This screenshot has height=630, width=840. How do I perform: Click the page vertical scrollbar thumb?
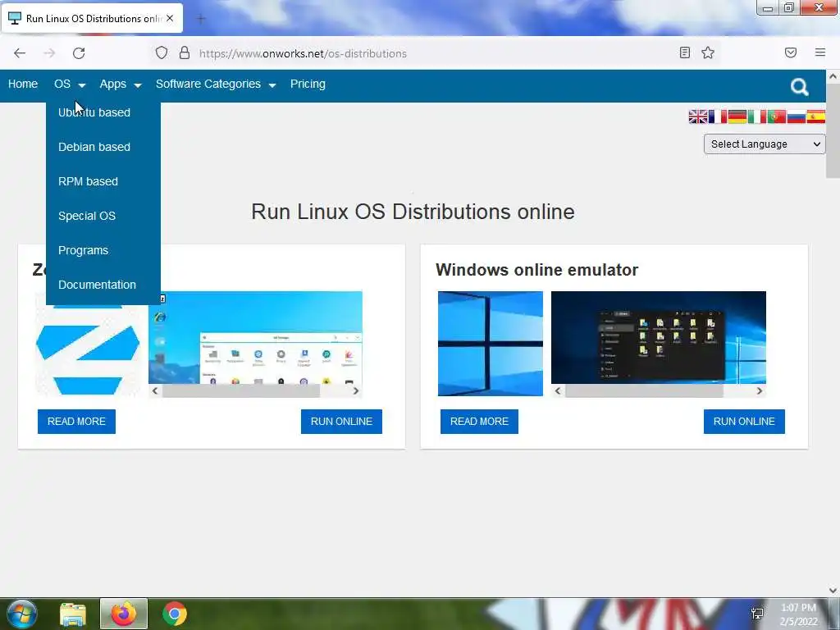coord(833,130)
